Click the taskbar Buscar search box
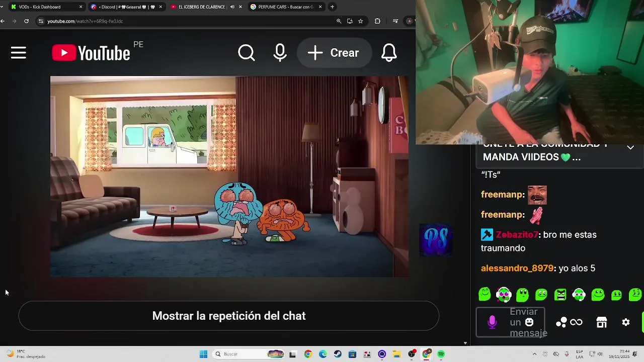The height and width of the screenshot is (362, 644). point(249,354)
